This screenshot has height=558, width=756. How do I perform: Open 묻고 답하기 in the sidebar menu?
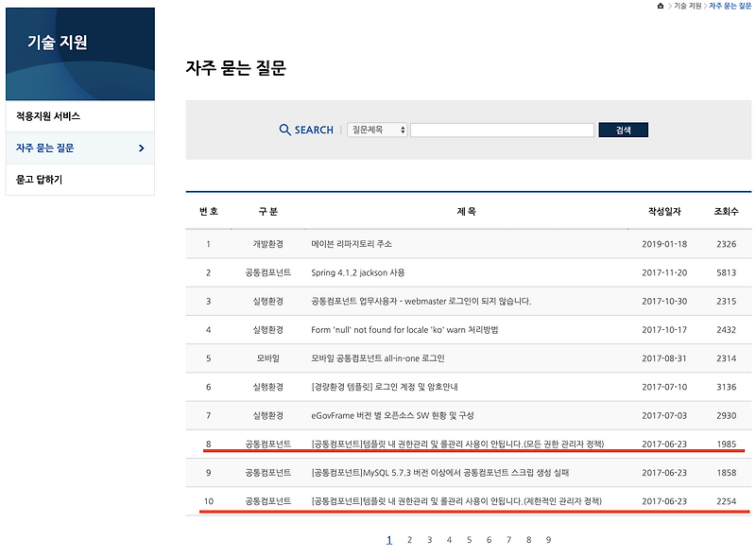click(x=80, y=180)
